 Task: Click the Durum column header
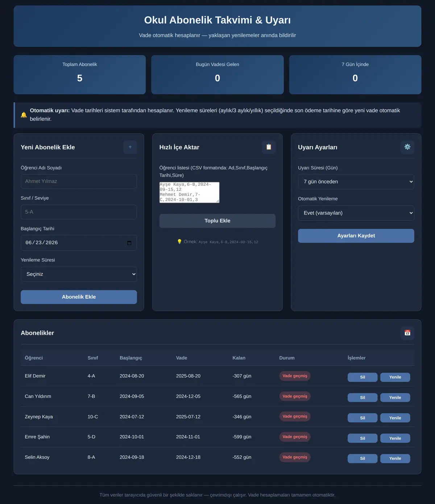[287, 358]
